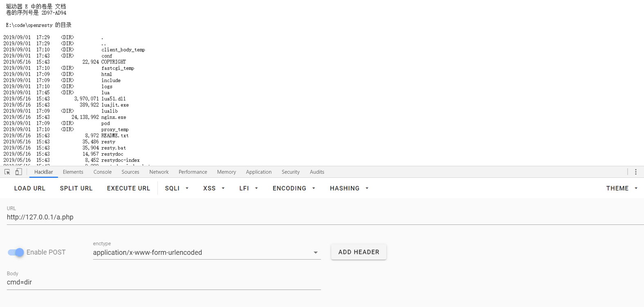Toggle the device toolbar icon
The width and height of the screenshot is (644, 307).
18,172
